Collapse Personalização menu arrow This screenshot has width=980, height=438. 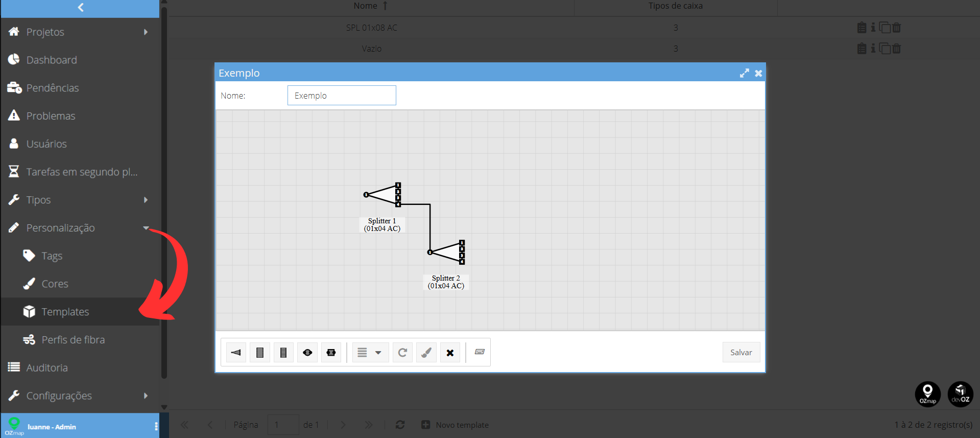point(146,228)
